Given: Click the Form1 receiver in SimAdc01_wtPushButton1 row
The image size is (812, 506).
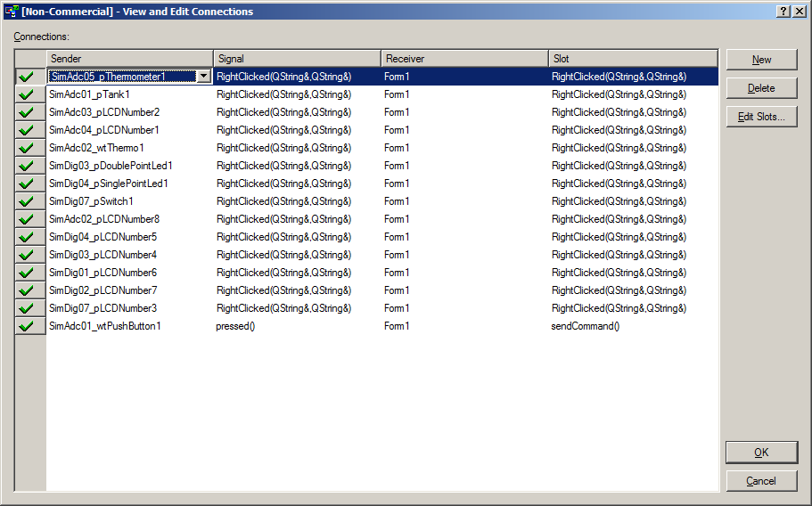Looking at the screenshot, I should pos(465,326).
